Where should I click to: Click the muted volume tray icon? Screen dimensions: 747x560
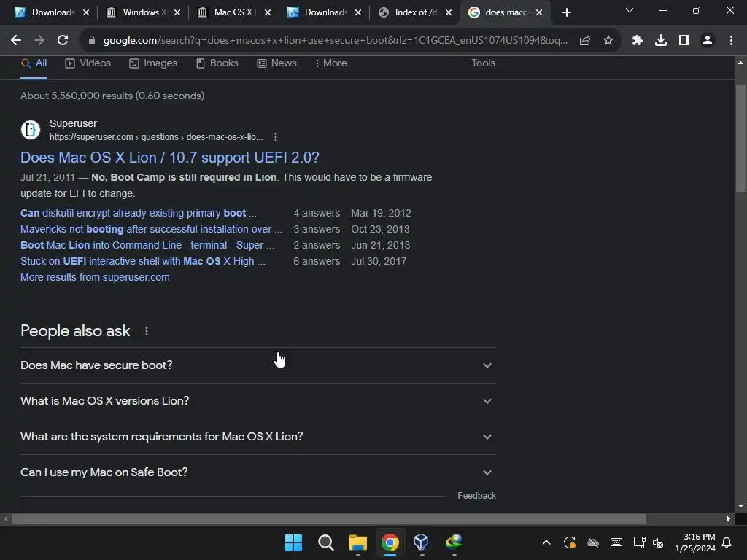[658, 542]
